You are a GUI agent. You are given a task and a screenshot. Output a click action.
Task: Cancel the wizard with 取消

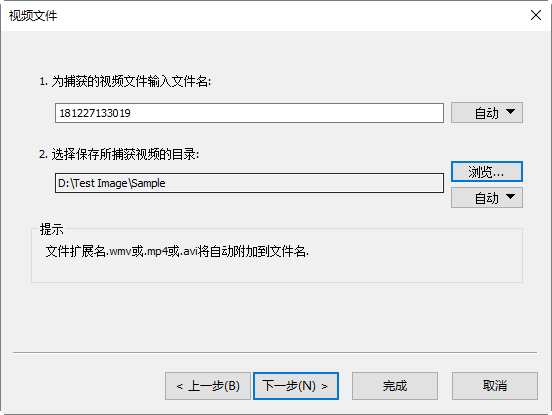click(x=495, y=386)
